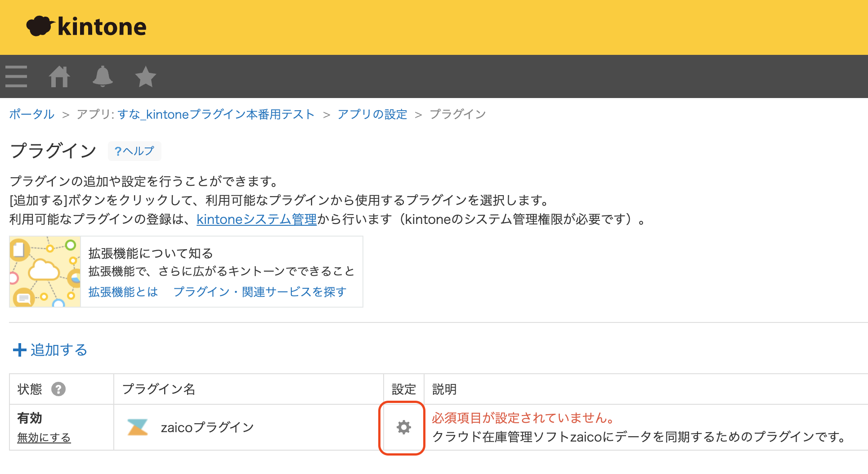Open the hamburger menu icon

tap(16, 76)
